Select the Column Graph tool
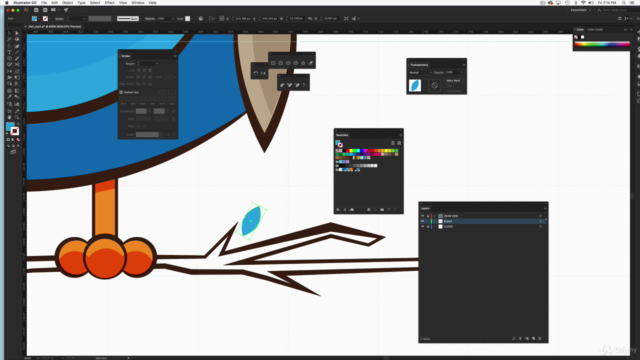The width and height of the screenshot is (640, 360). tap(17, 104)
